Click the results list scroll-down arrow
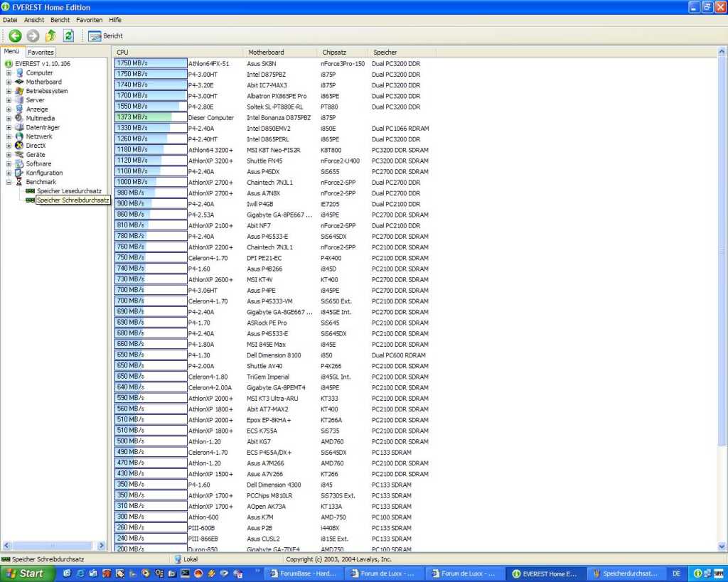The image size is (728, 582). pos(722,546)
